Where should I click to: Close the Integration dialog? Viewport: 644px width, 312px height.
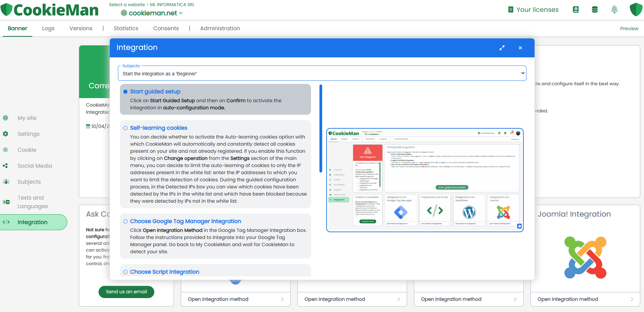520,48
